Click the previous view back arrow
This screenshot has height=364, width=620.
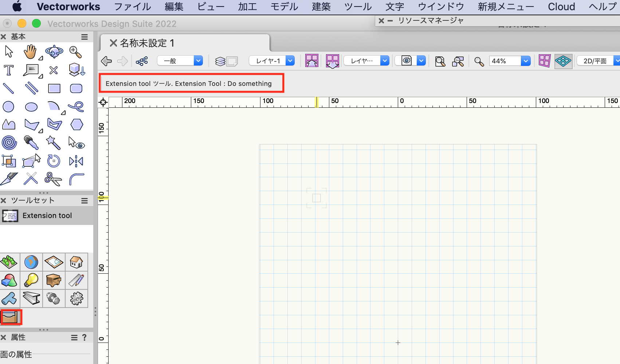106,61
